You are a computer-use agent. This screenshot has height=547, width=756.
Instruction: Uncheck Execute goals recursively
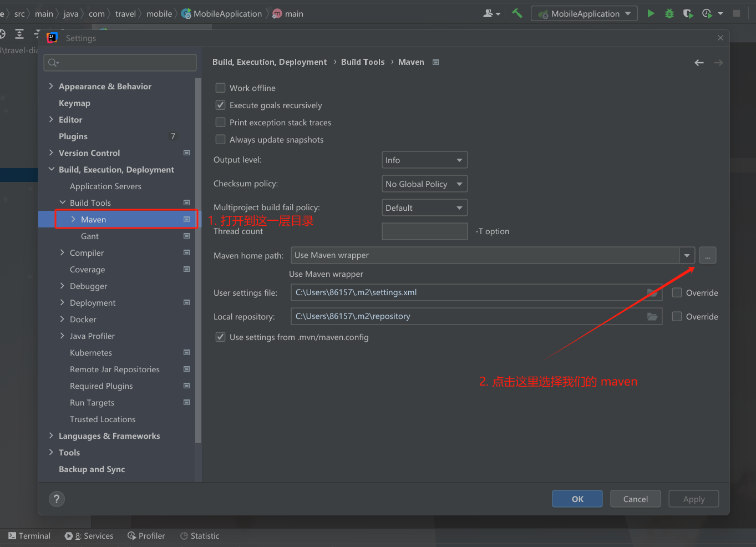pyautogui.click(x=220, y=105)
